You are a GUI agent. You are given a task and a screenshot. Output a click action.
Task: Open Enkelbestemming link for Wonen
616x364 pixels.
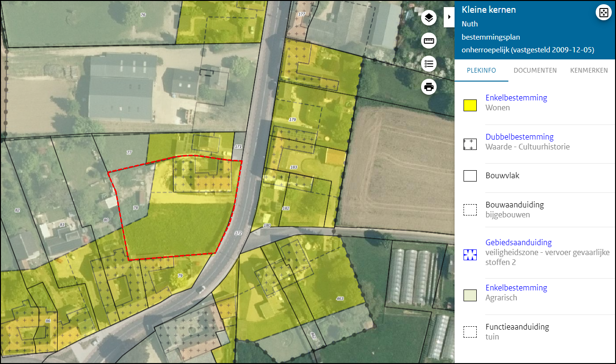point(516,98)
